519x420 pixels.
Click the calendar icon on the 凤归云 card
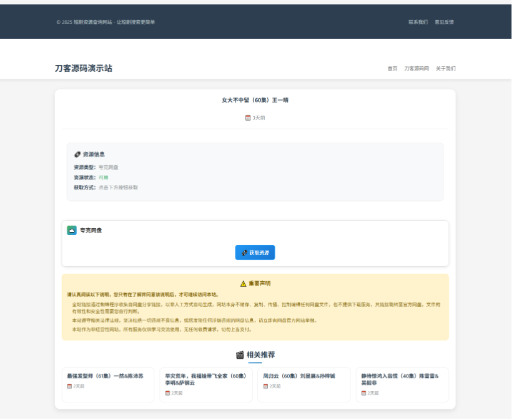tap(265, 387)
